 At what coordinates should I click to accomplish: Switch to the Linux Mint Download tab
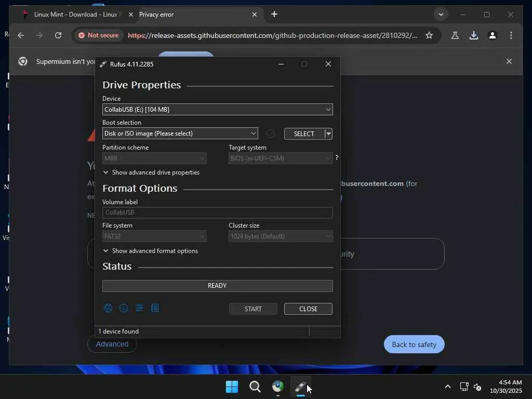pyautogui.click(x=77, y=15)
